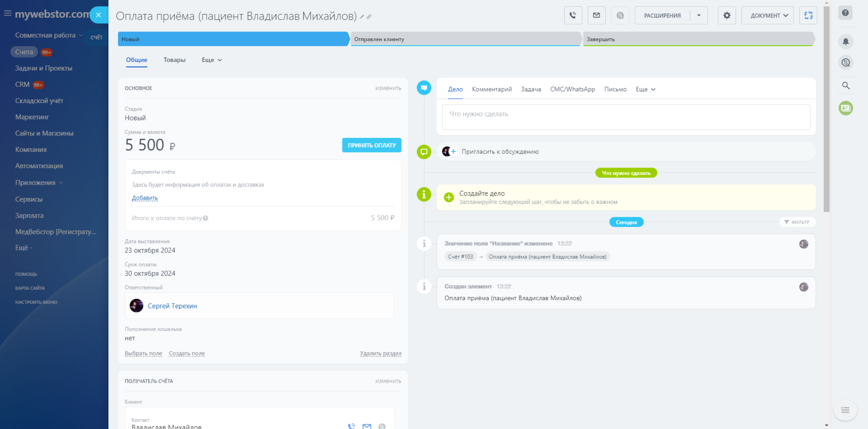Click the phone call icon in header
This screenshot has width=868, height=429.
coord(573,16)
